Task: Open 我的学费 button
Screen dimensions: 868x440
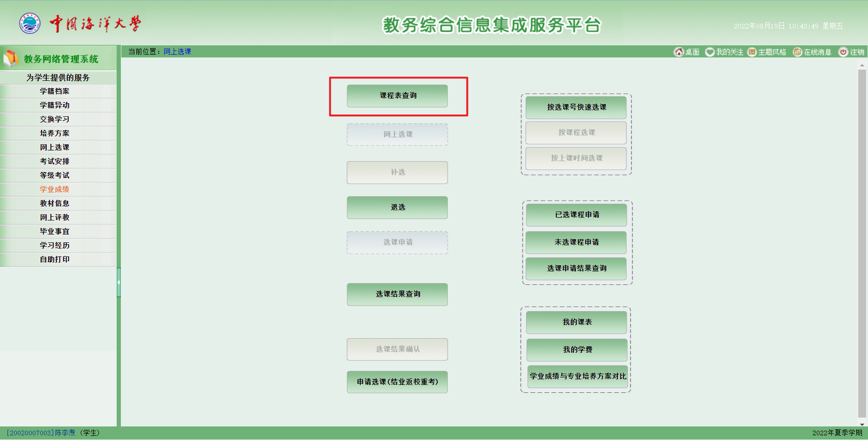Action: [577, 350]
